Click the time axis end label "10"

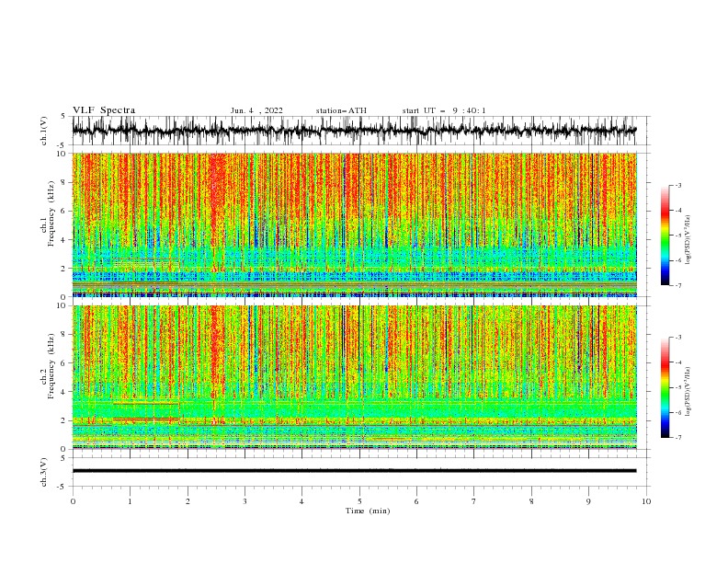point(646,501)
